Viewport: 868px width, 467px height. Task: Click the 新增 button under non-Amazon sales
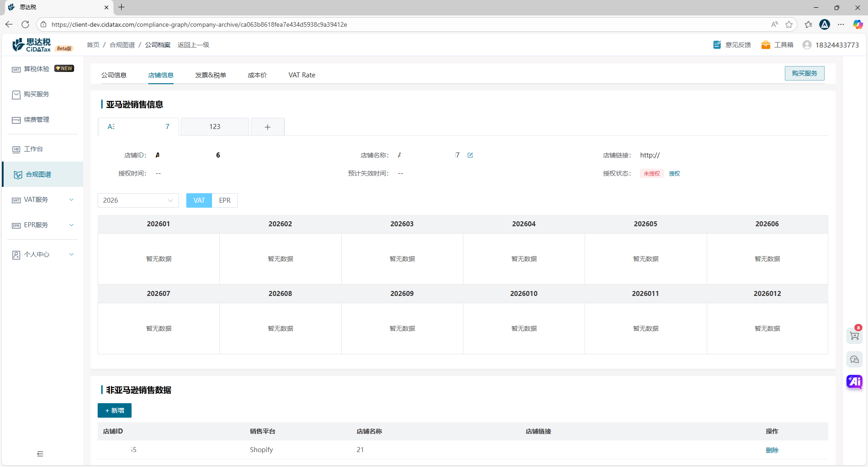pyautogui.click(x=114, y=410)
